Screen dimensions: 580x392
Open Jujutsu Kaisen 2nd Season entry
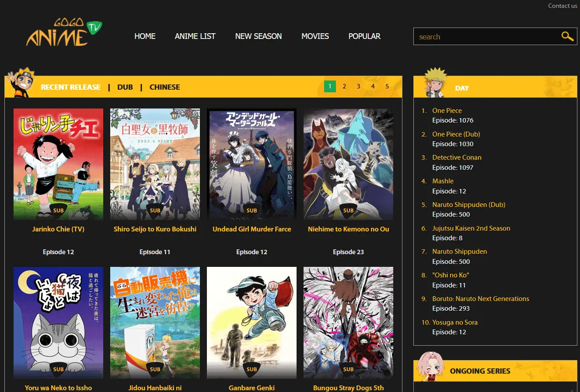tap(471, 228)
